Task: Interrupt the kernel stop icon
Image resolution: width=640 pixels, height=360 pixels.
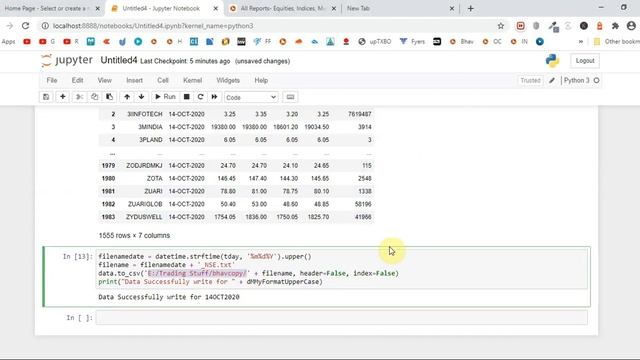Action: click(x=187, y=97)
